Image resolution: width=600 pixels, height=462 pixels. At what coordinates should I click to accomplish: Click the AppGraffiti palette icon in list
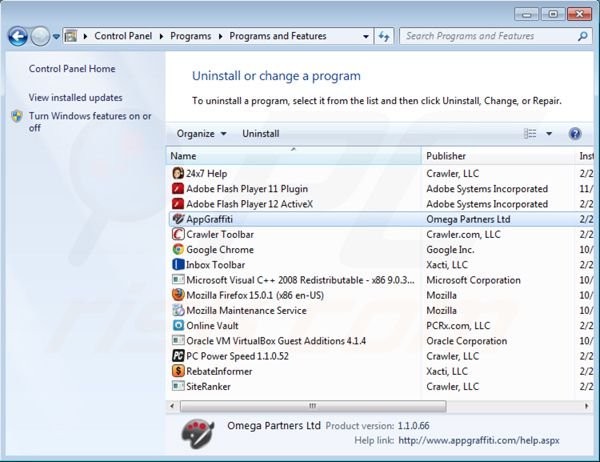click(178, 219)
